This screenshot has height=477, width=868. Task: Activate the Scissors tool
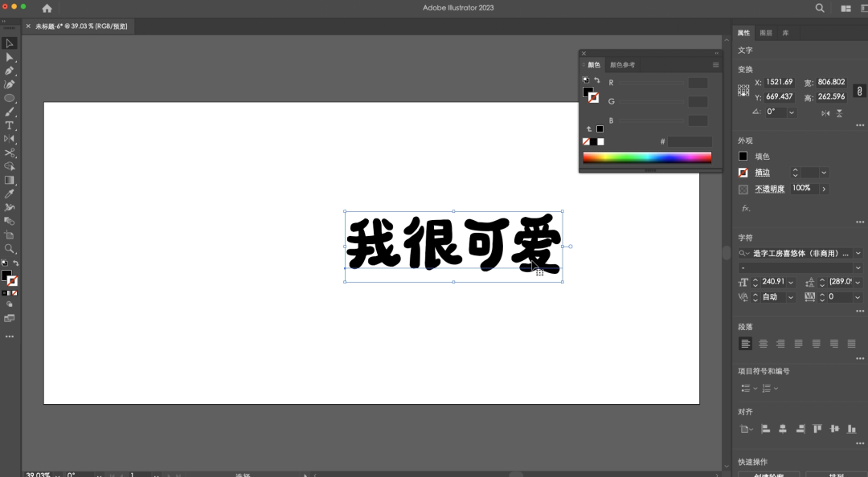click(10, 153)
